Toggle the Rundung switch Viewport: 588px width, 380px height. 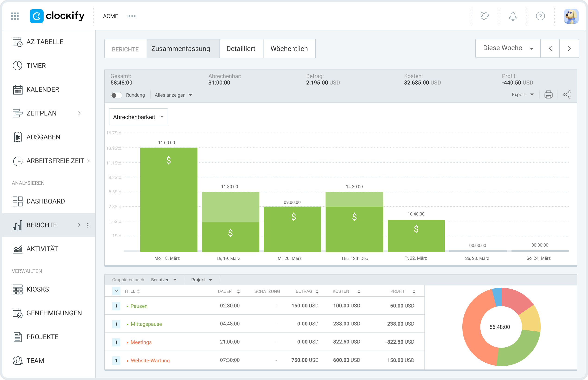click(x=116, y=95)
